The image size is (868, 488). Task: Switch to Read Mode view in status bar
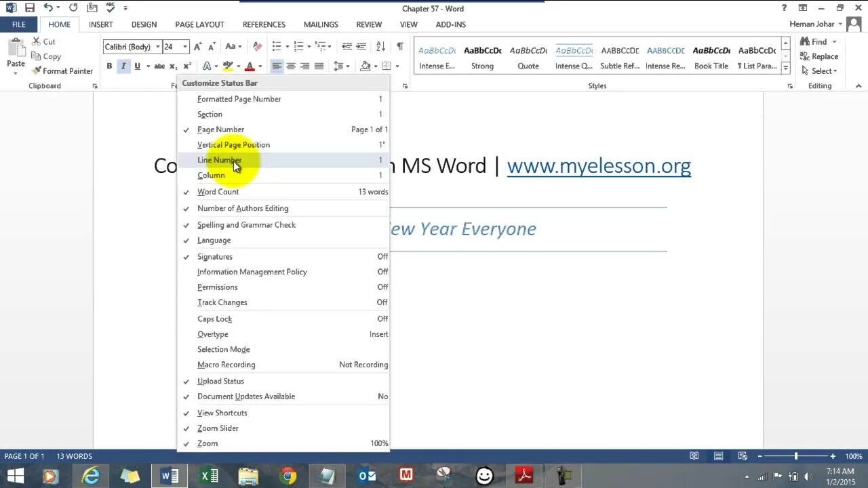tap(694, 456)
